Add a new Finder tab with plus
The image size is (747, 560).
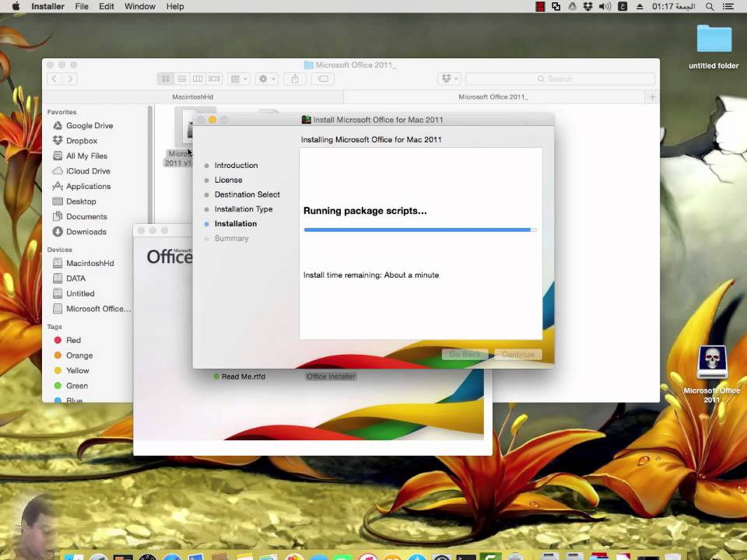[652, 96]
